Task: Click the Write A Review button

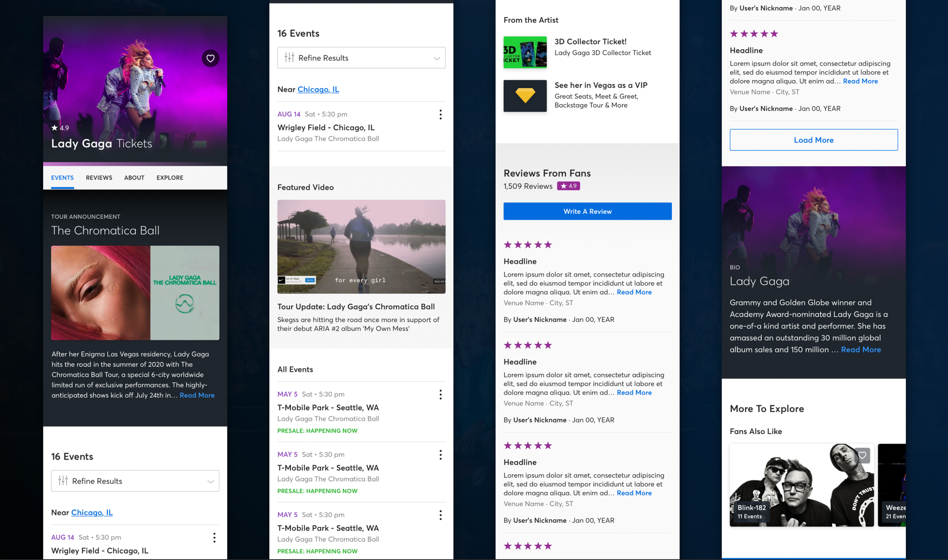Action: (587, 211)
